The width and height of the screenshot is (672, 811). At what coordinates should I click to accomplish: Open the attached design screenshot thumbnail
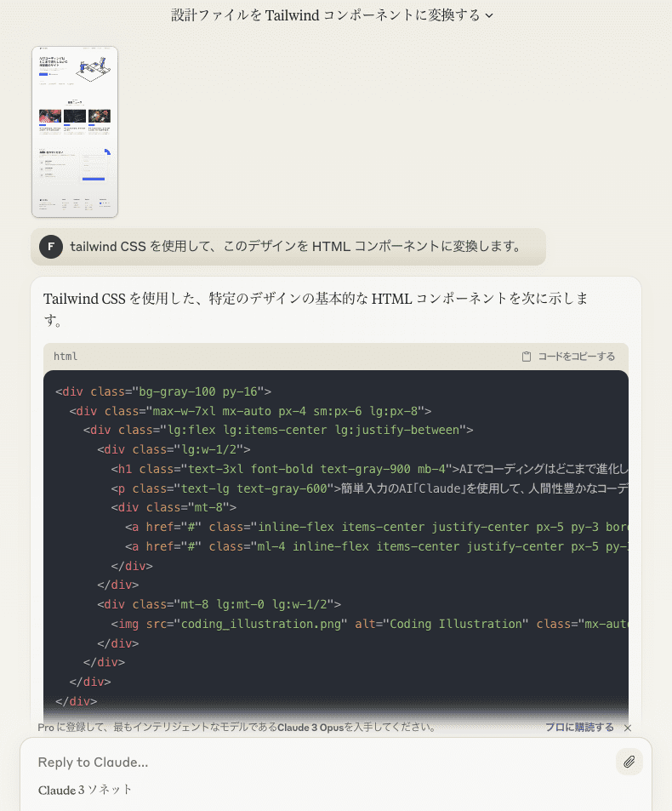tap(75, 132)
